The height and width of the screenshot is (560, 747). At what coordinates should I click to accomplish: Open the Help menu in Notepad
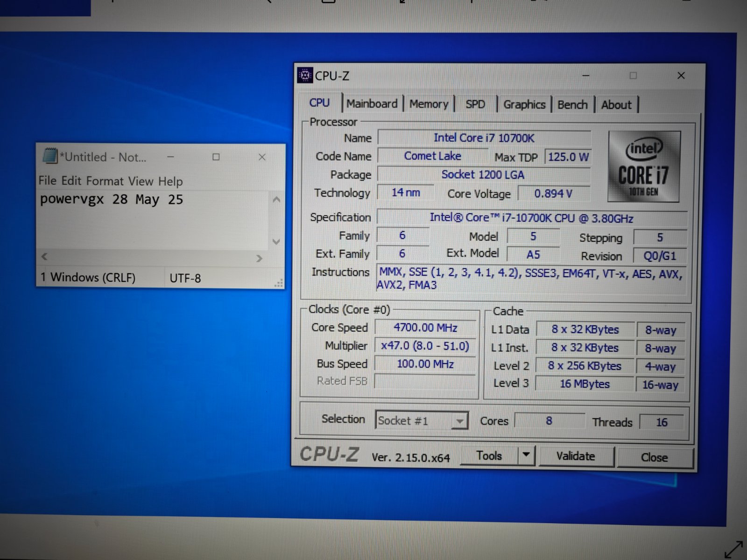170,182
